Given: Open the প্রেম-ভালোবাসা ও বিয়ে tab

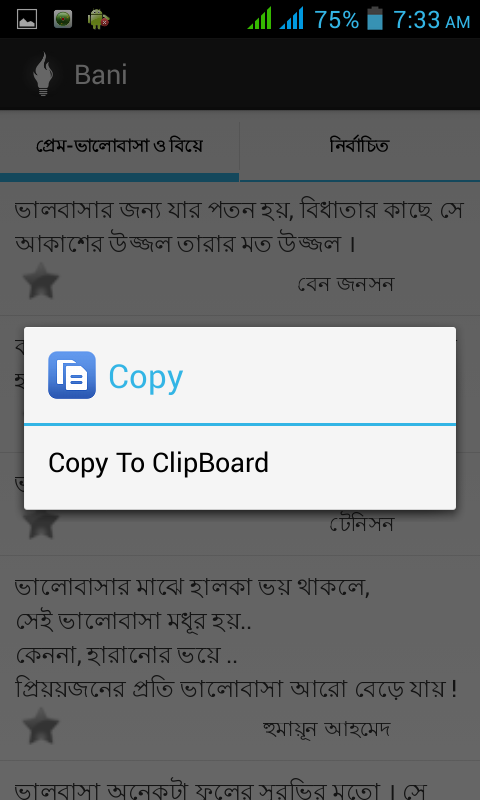Looking at the screenshot, I should [119, 146].
